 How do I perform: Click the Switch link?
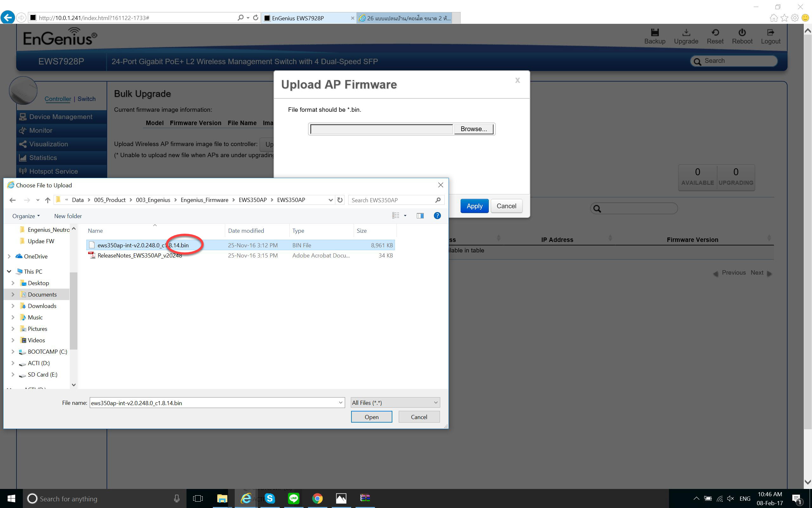87,99
